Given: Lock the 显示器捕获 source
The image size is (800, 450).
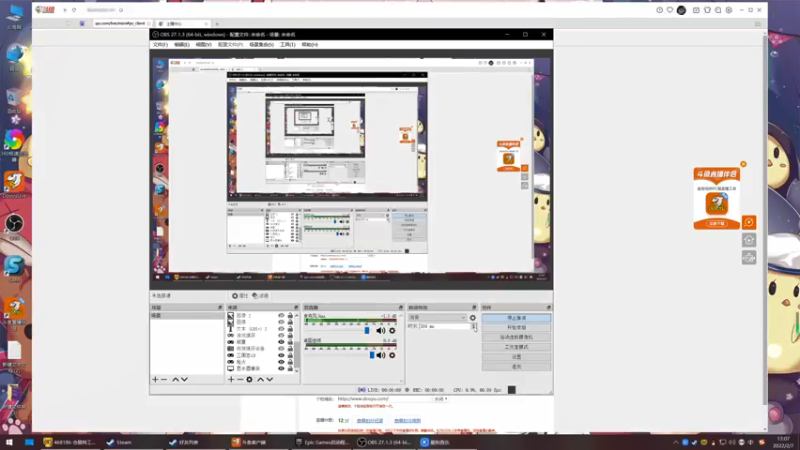Looking at the screenshot, I should pyautogui.click(x=290, y=368).
